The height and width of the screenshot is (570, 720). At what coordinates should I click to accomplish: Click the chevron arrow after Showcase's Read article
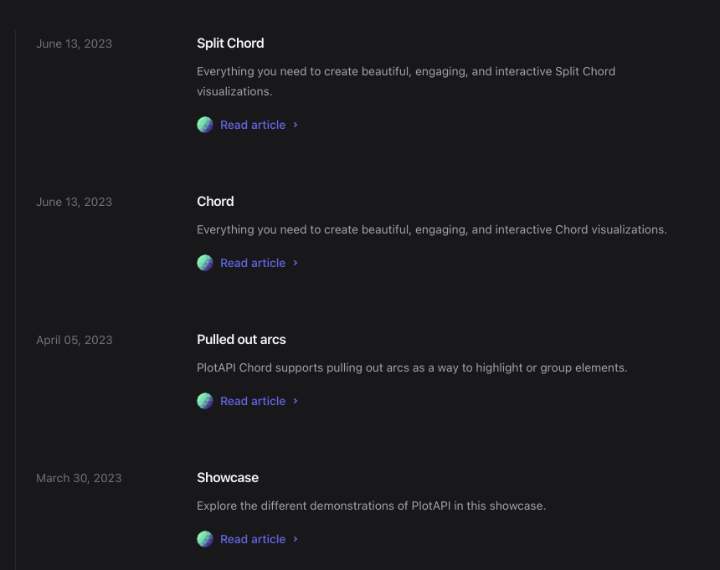[296, 539]
